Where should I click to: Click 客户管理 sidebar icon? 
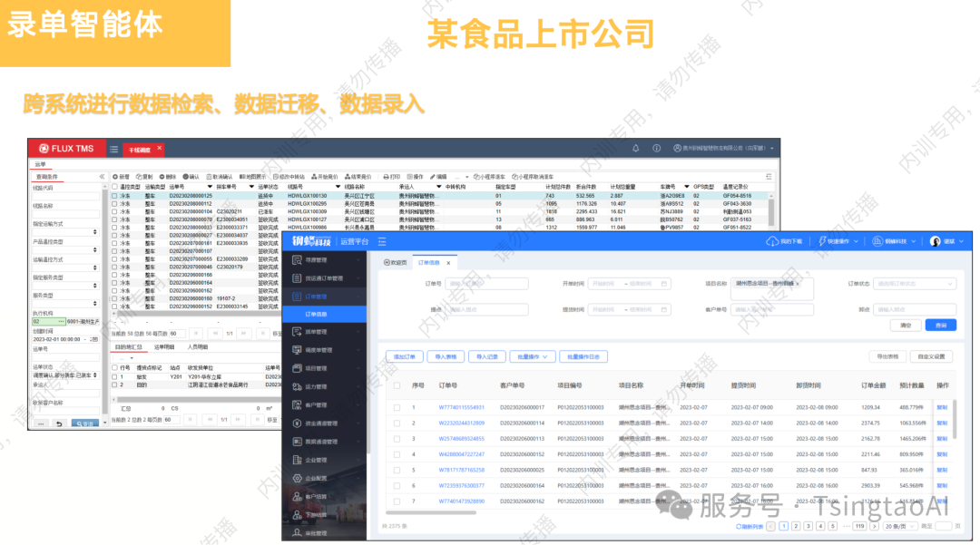click(x=297, y=405)
